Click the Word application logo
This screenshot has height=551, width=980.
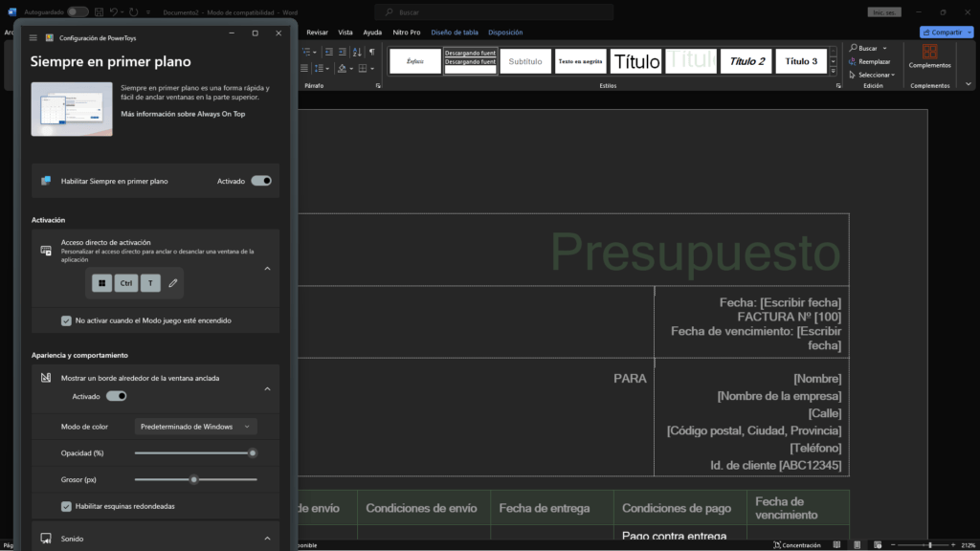pos(11,11)
